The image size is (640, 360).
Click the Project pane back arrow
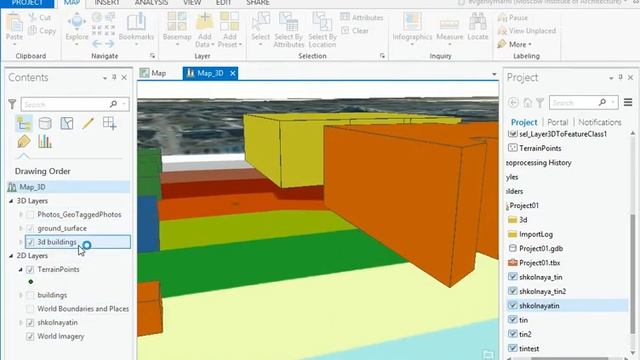[513, 103]
